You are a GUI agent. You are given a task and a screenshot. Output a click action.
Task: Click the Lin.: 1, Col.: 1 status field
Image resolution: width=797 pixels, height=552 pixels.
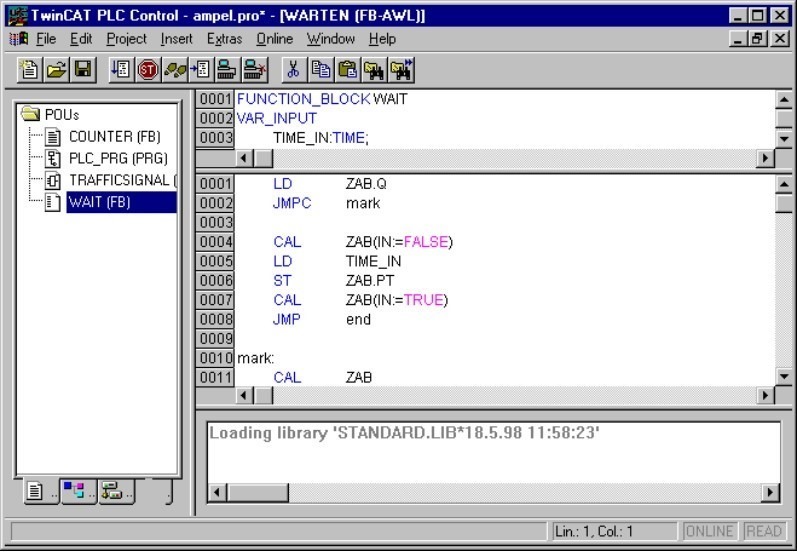coord(615,532)
